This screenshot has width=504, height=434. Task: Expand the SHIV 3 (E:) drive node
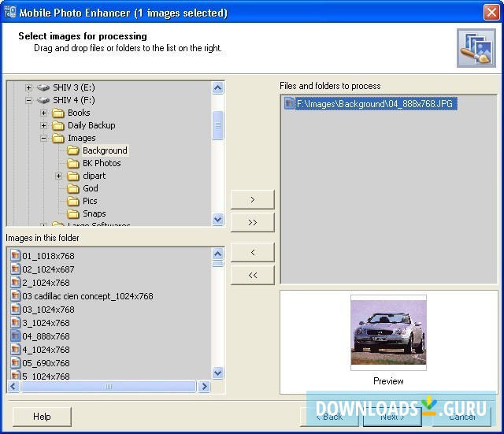pyautogui.click(x=28, y=87)
